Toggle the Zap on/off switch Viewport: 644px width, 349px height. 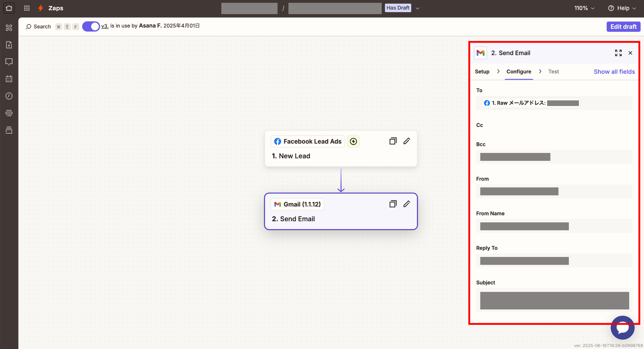[x=91, y=26]
